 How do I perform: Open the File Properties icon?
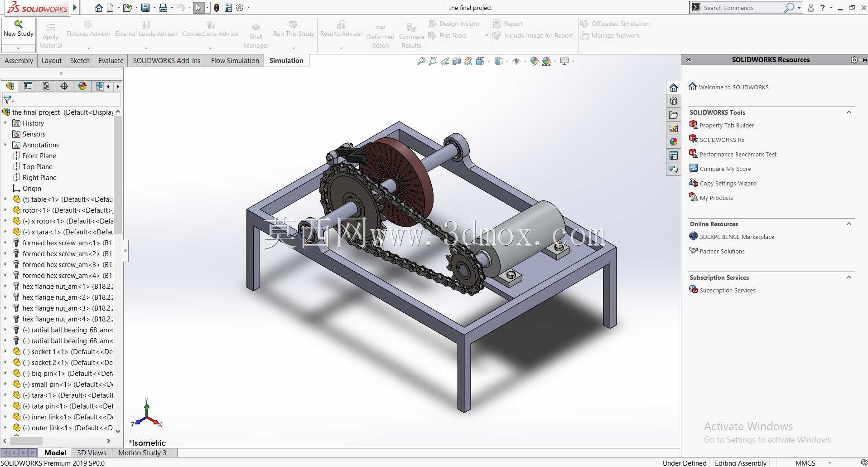pos(228,8)
